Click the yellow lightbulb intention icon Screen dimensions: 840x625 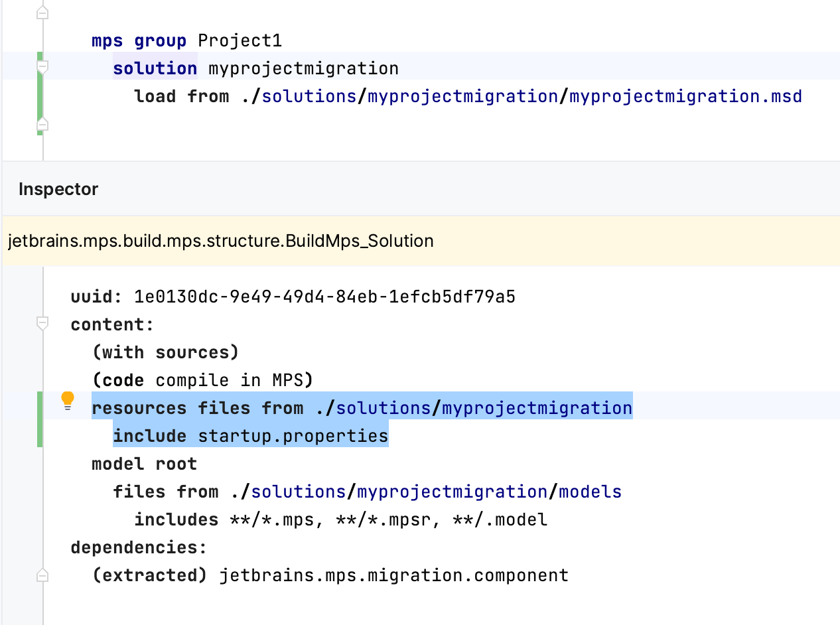68,399
